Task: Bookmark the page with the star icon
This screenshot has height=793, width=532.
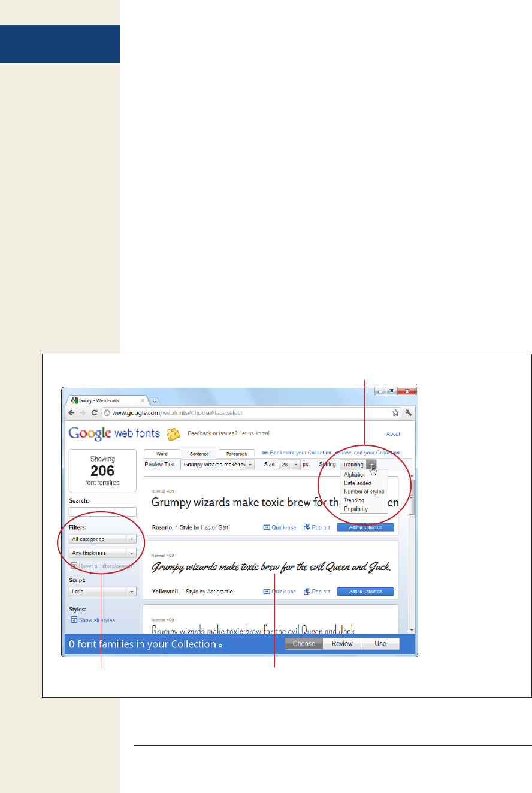Action: [x=395, y=412]
